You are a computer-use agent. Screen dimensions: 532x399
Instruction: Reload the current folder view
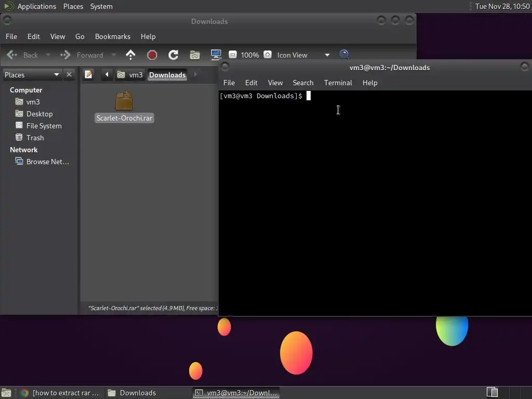tap(174, 55)
